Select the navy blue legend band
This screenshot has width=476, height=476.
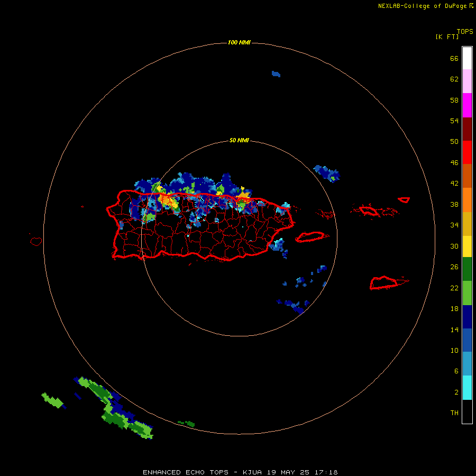coord(467,317)
